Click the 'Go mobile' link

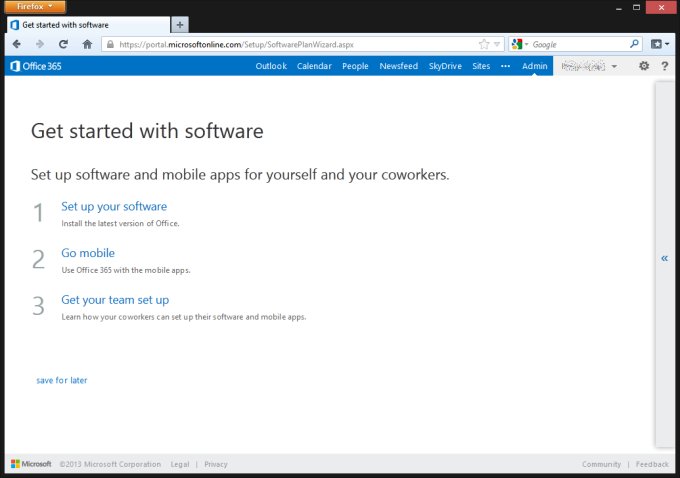click(88, 253)
